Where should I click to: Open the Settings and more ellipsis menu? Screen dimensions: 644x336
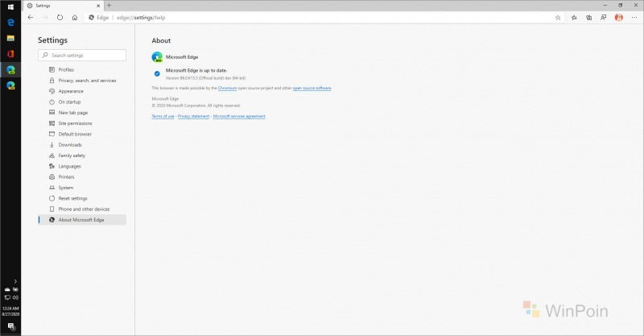pyautogui.click(x=634, y=18)
